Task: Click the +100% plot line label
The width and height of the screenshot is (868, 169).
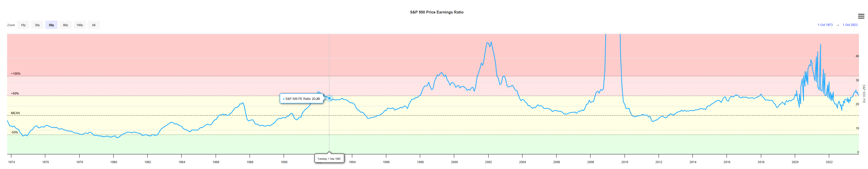Action: [x=16, y=73]
